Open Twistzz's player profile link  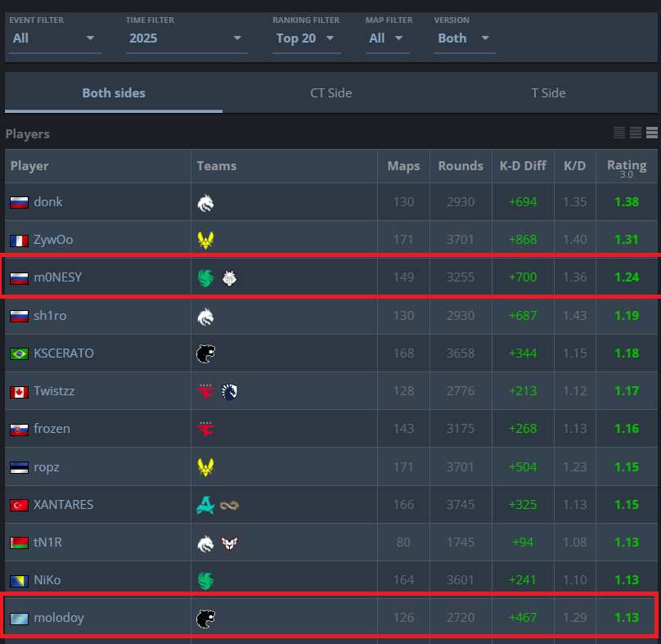[x=54, y=391]
